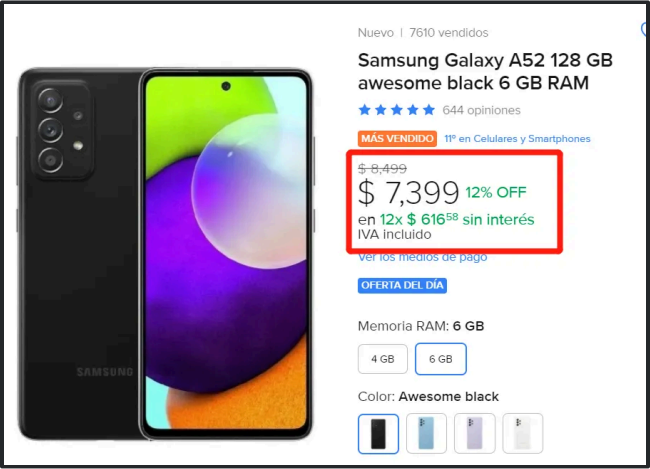Click the 12x $616 sin interés text
The width and height of the screenshot is (650, 469).
446,219
